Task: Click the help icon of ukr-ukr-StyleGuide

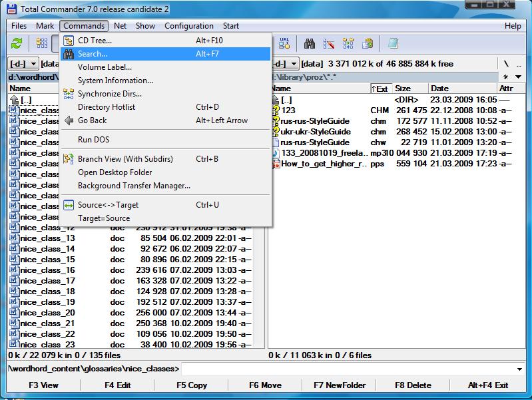Action: click(276, 132)
